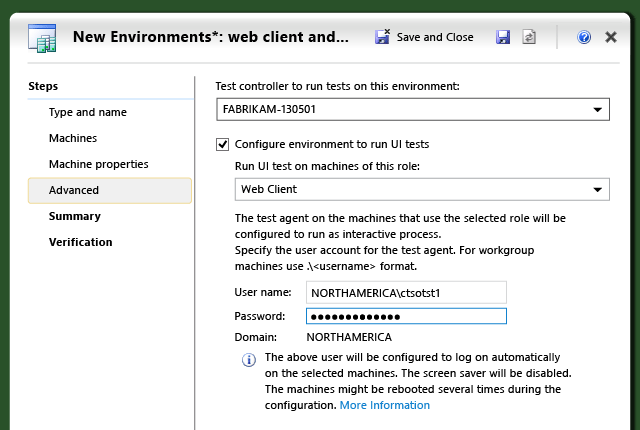Select the Machines step
640x430 pixels.
click(x=73, y=138)
